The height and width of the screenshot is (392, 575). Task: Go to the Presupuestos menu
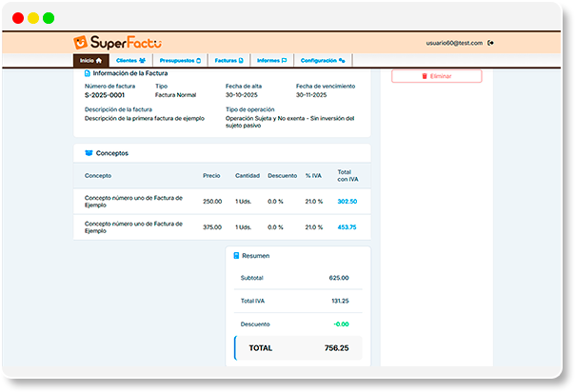[180, 60]
